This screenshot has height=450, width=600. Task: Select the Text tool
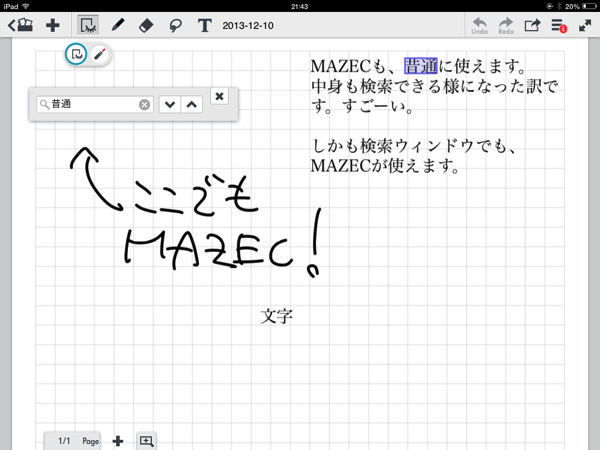point(205,26)
